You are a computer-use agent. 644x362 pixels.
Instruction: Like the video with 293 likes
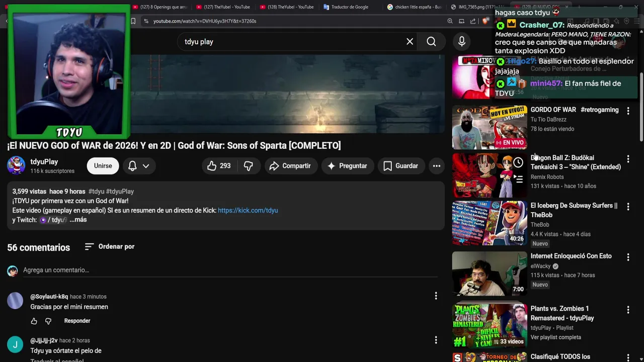click(x=219, y=166)
